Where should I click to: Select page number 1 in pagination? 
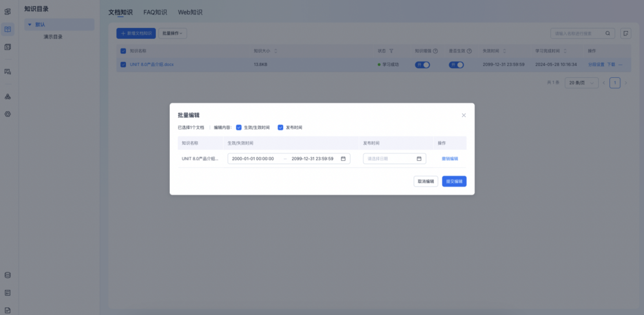615,83
